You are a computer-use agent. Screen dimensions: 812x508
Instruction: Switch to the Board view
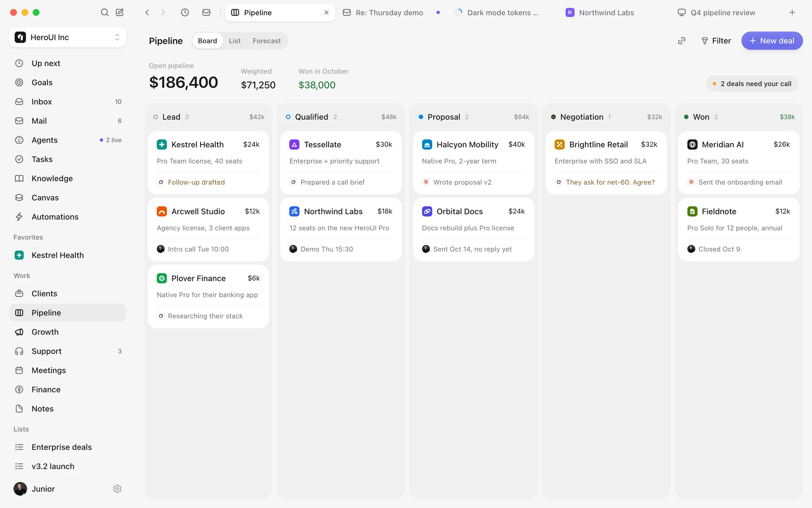[208, 41]
